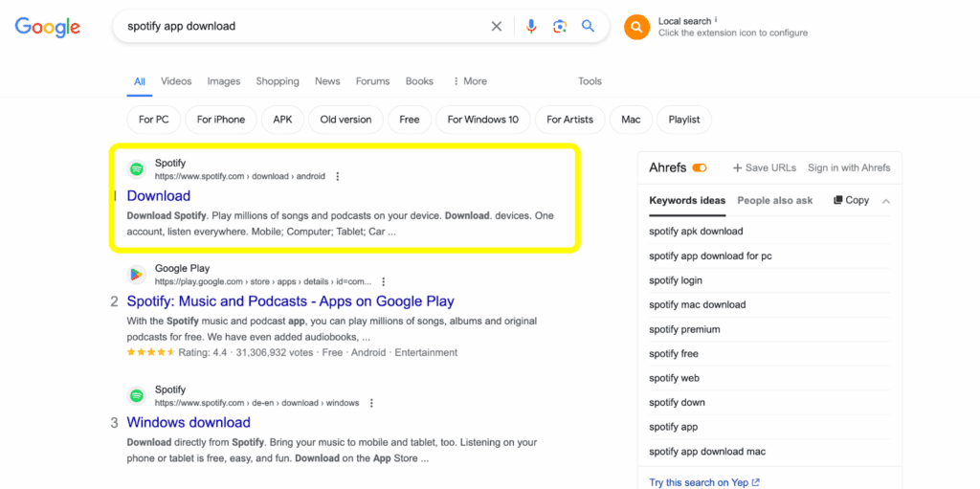Select the All tab
980x489 pixels.
click(140, 82)
